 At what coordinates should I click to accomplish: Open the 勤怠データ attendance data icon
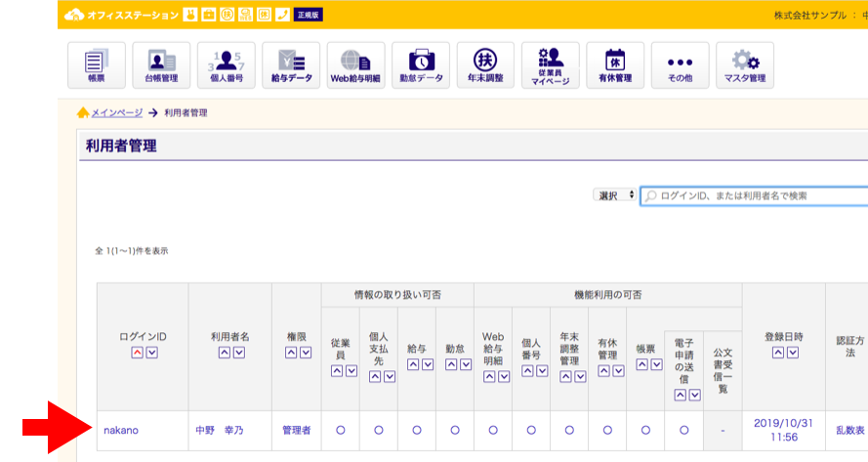(421, 65)
